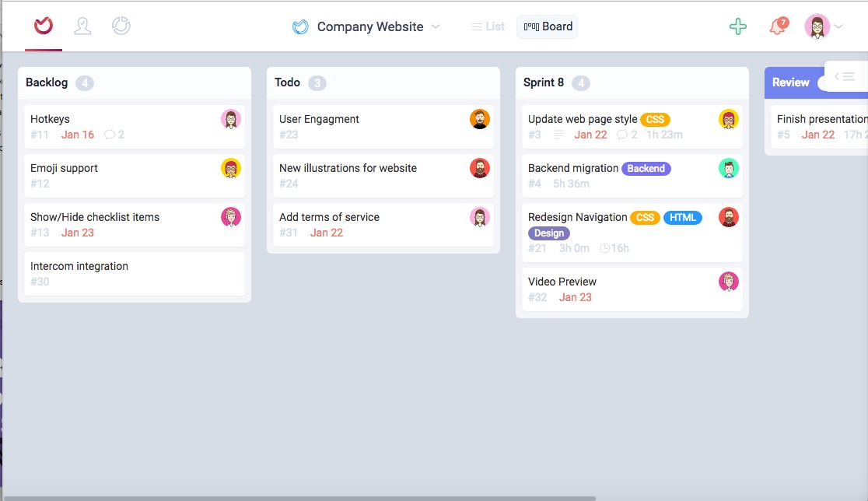Open the Show/Hide checklist items card

(135, 225)
